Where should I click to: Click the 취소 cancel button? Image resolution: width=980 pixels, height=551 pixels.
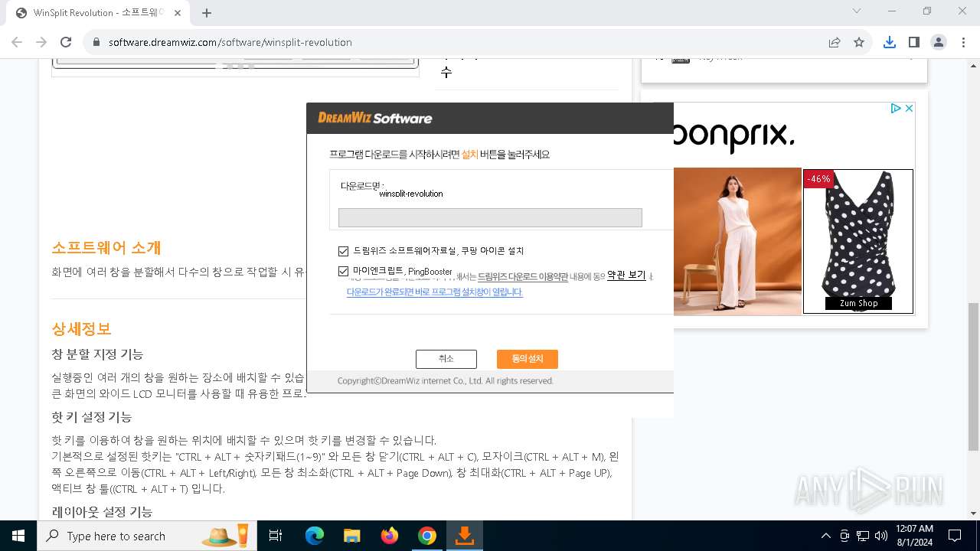[446, 359]
